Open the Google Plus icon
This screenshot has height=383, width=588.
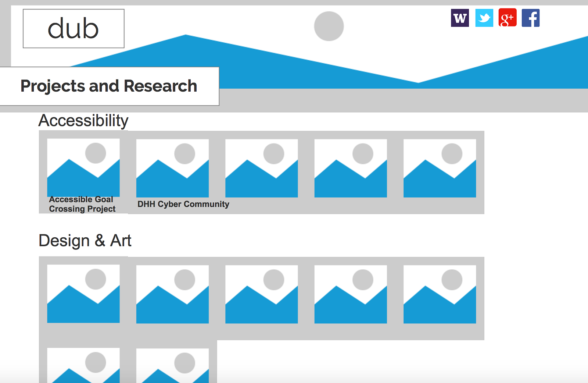click(508, 18)
